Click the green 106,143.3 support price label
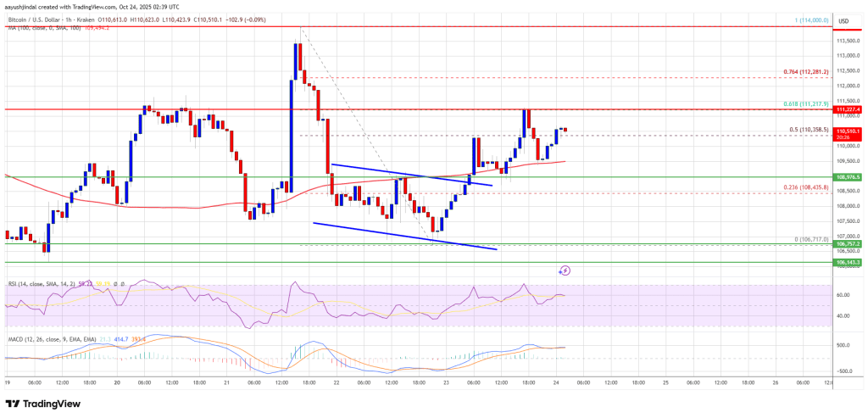 pos(847,263)
